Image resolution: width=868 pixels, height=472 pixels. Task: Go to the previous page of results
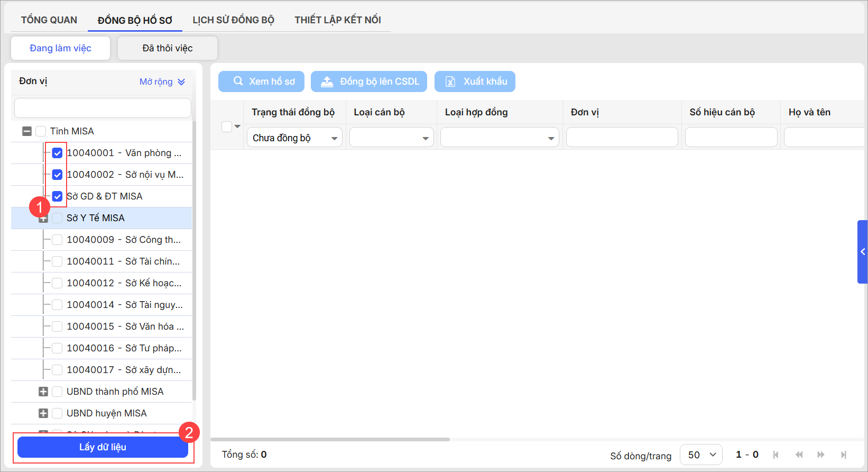799,455
